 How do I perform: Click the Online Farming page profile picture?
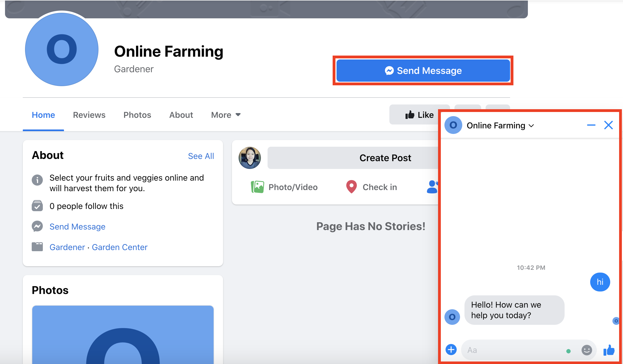coord(62,49)
